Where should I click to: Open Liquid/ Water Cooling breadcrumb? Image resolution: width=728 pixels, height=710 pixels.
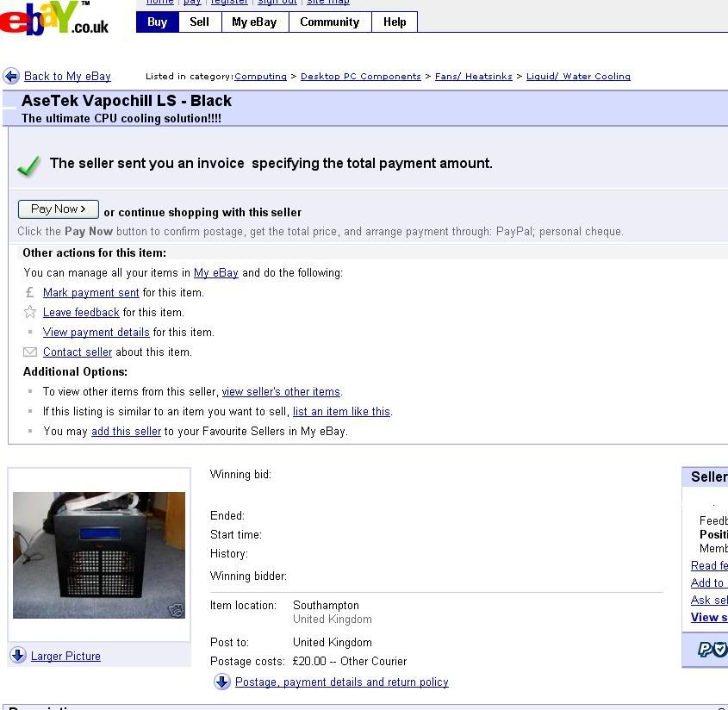point(578,76)
